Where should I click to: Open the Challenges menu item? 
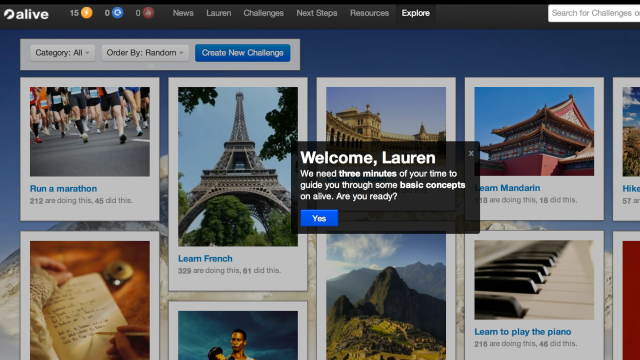point(263,13)
